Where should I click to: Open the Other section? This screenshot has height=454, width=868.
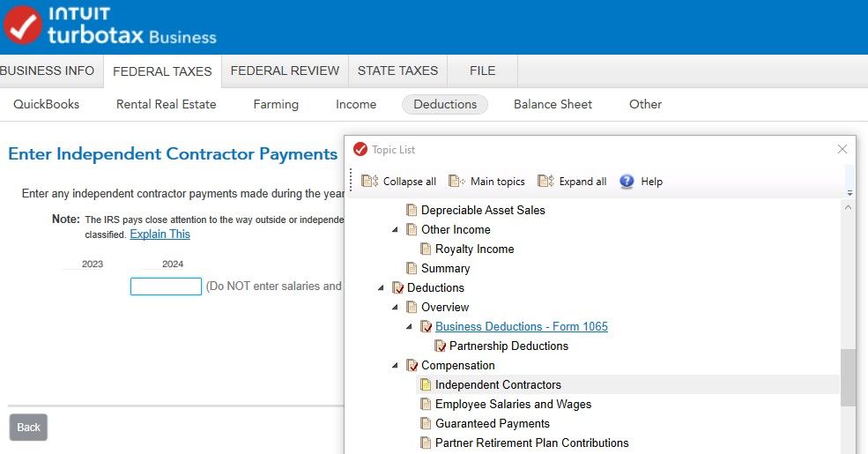pyautogui.click(x=645, y=104)
